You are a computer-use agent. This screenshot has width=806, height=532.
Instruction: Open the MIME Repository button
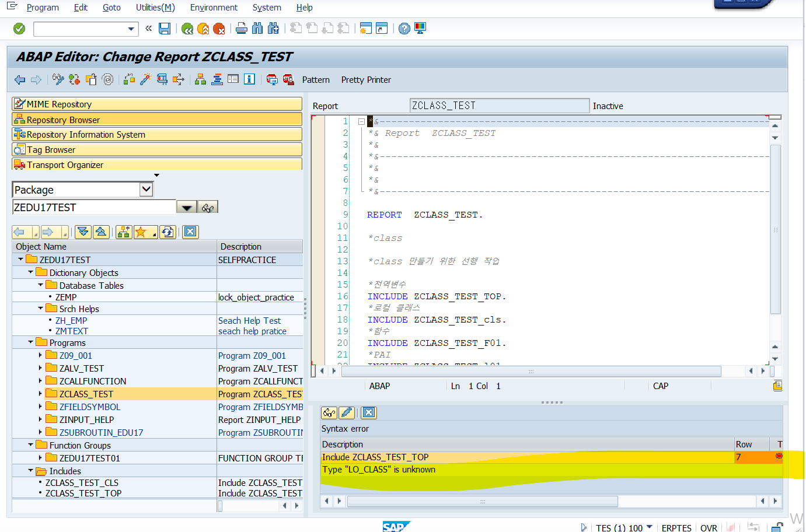157,104
